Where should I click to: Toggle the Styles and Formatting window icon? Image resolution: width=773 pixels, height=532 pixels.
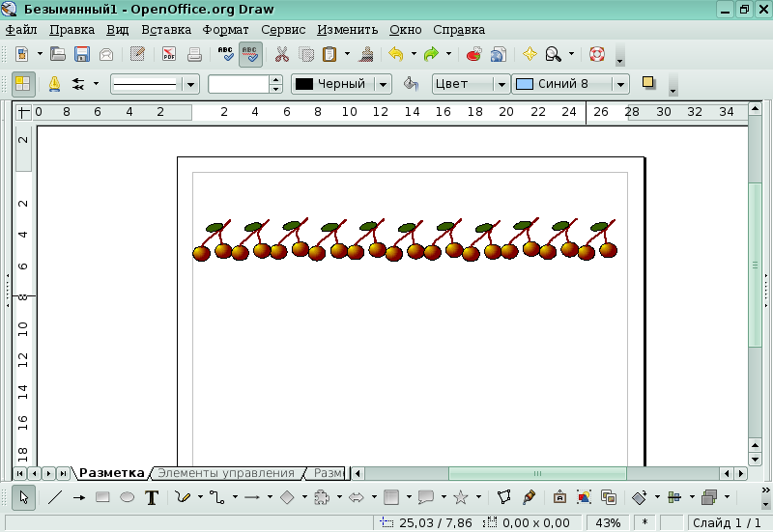point(22,84)
